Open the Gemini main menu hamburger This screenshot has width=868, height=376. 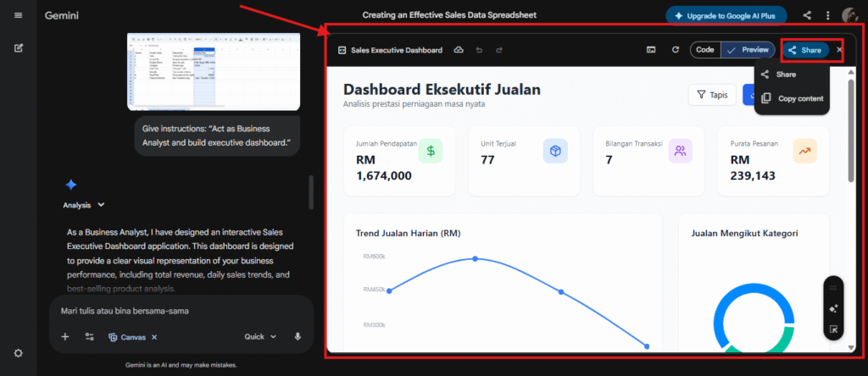19,15
